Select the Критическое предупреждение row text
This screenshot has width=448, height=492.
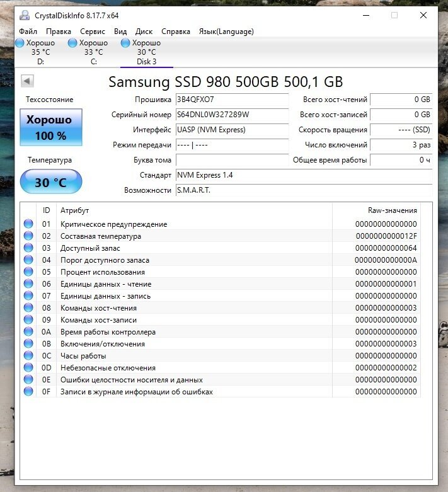point(113,224)
